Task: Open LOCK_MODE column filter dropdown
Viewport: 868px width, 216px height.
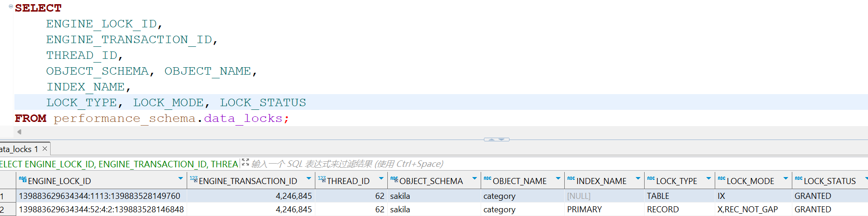Action: 786,178
